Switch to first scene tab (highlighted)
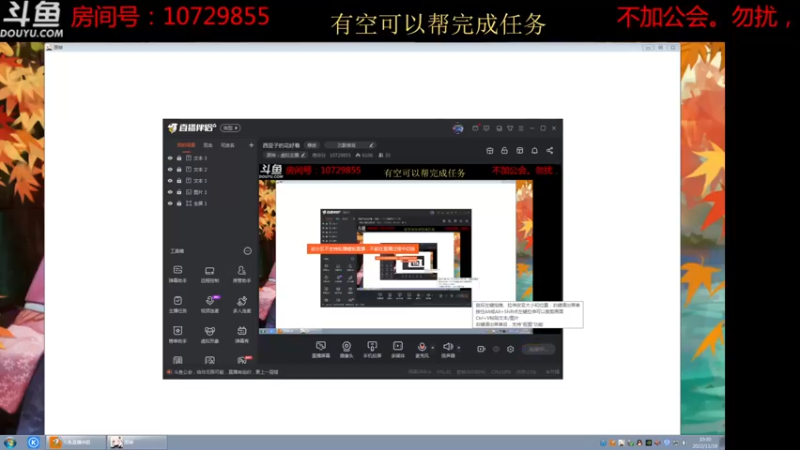This screenshot has width=800, height=450. 186,145
